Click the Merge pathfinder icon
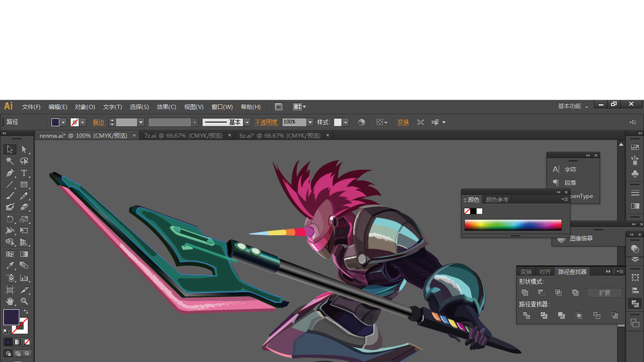The width and height of the screenshot is (644, 362). [x=561, y=315]
